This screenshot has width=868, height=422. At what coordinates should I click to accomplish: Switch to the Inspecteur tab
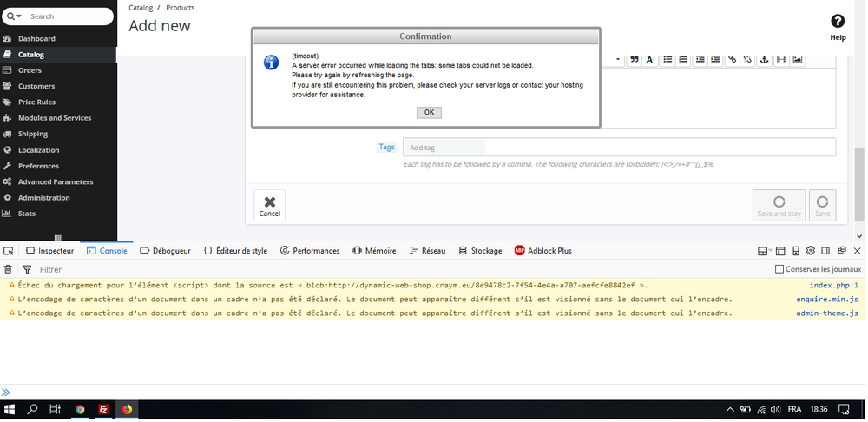pos(49,251)
